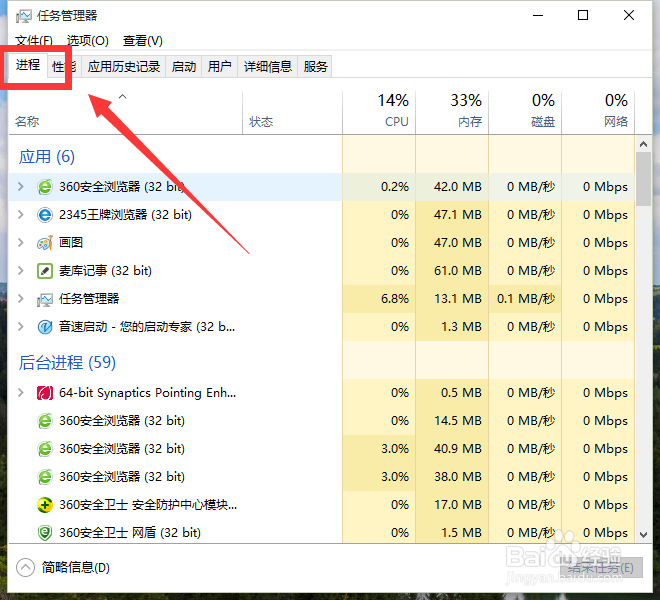Viewport: 660px width, 600px height.
Task: Switch to the 性能 tab
Action: click(64, 67)
